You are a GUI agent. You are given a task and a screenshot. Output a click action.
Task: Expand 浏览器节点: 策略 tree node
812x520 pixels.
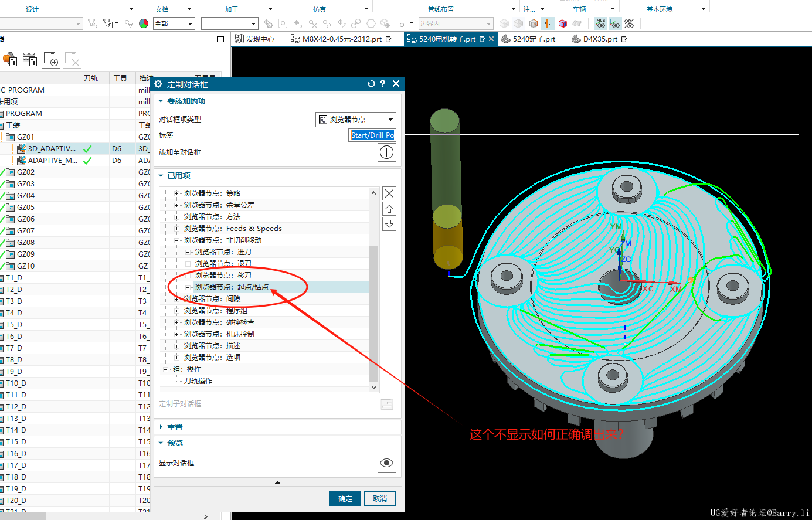tap(176, 193)
